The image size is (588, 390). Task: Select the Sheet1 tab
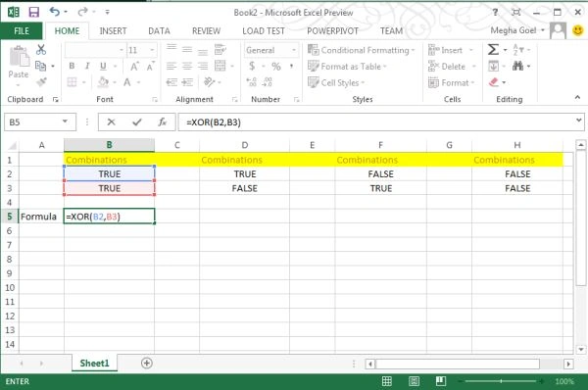click(94, 363)
